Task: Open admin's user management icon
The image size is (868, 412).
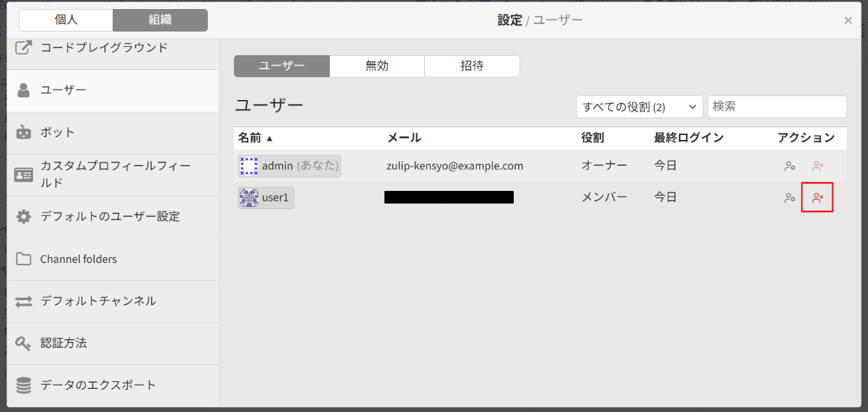Action: [790, 166]
